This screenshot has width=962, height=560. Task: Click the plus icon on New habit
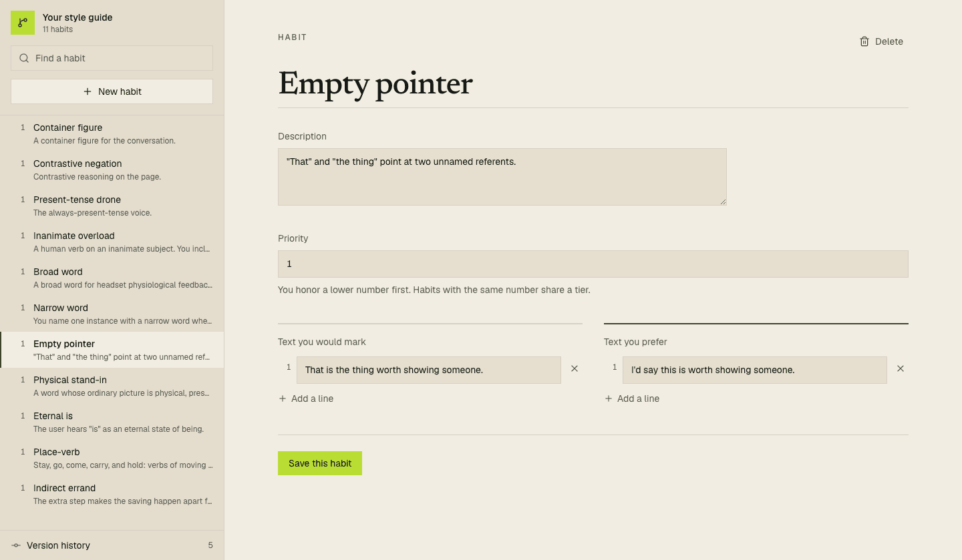(88, 91)
